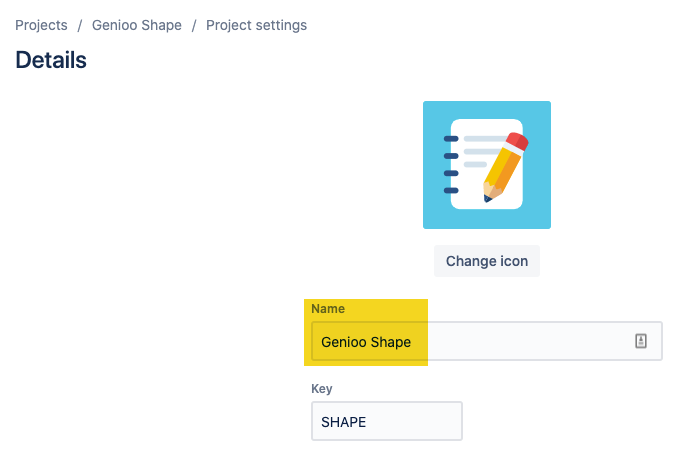Click the SHAPE text in the Key field
This screenshot has width=689, height=456.
[x=344, y=422]
